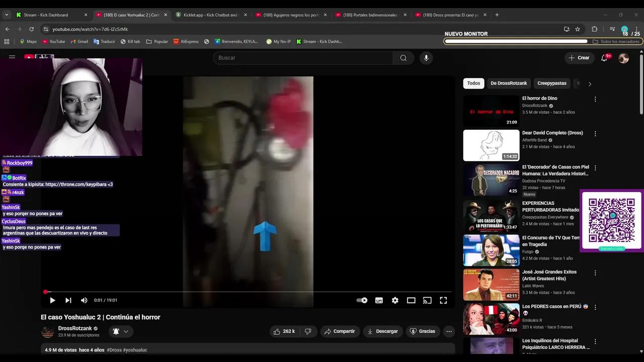Select the Creepypastas filter chip
Image resolution: width=644 pixels, height=362 pixels.
[x=552, y=83]
